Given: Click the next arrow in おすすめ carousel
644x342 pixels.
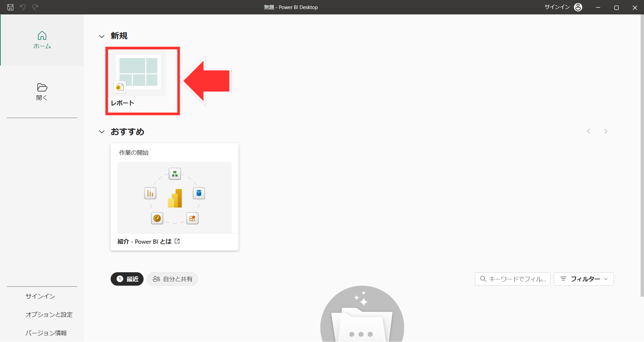Looking at the screenshot, I should pyautogui.click(x=606, y=131).
